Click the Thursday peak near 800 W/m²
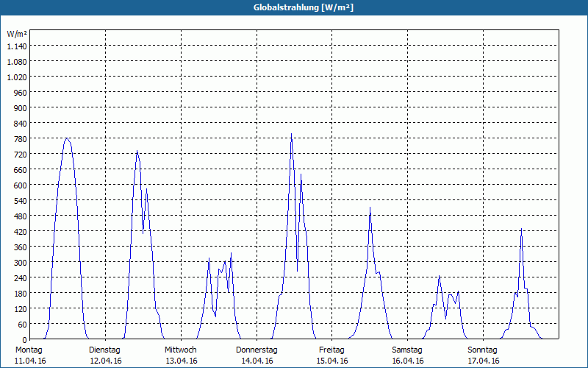588x368 pixels. (291, 134)
